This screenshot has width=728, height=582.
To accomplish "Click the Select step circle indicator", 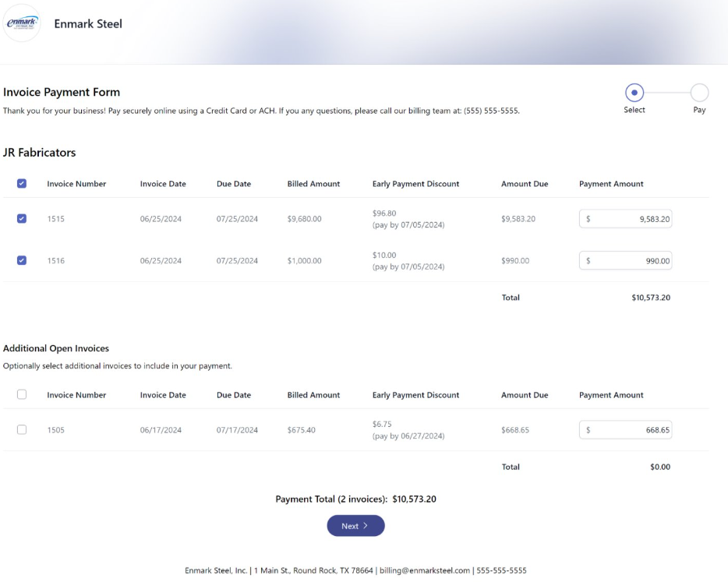I will click(634, 91).
